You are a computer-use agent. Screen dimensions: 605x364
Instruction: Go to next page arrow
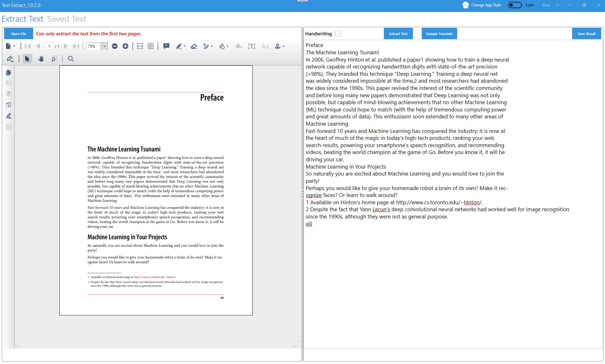tap(66, 46)
